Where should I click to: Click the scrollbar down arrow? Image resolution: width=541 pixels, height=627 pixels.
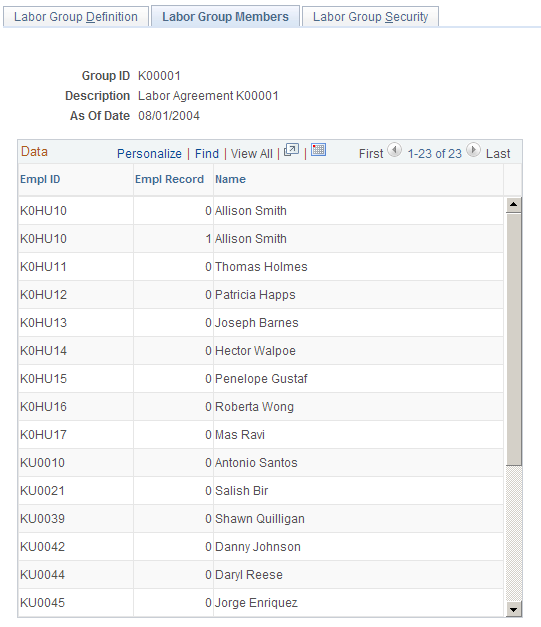(514, 609)
